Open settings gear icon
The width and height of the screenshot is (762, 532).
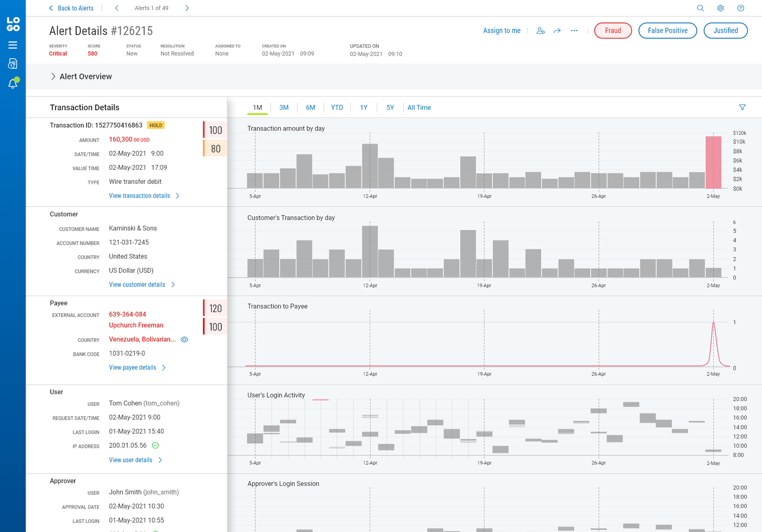coord(720,8)
